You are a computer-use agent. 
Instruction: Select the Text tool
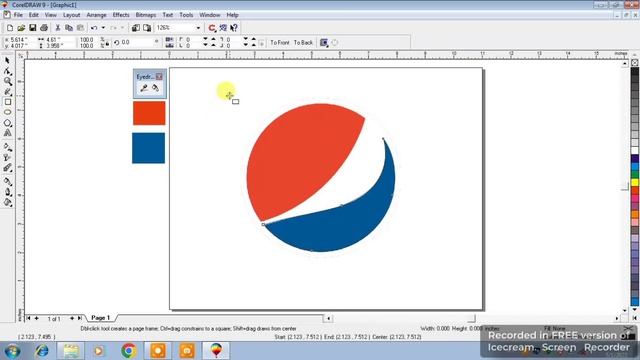[7, 133]
